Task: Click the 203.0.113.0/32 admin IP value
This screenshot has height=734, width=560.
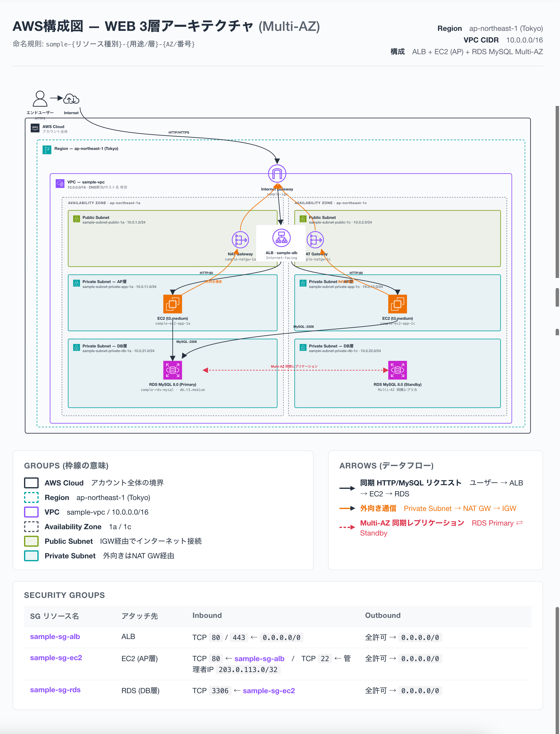Action: pos(248,670)
